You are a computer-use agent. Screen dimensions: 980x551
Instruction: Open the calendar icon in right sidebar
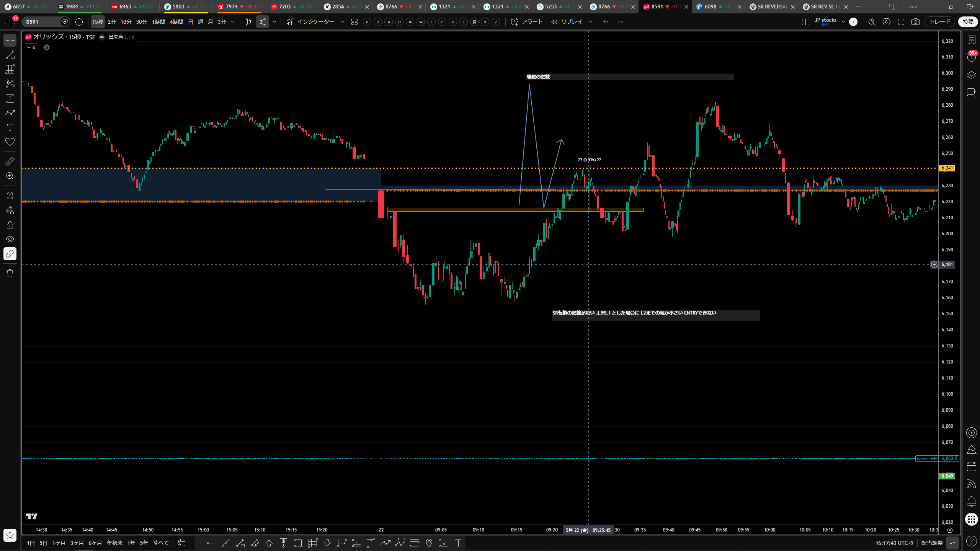point(972,466)
